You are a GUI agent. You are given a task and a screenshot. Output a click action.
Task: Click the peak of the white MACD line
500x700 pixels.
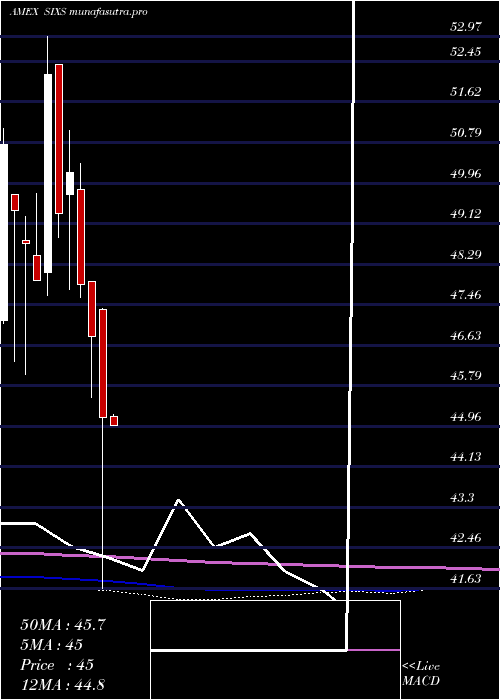point(179,500)
